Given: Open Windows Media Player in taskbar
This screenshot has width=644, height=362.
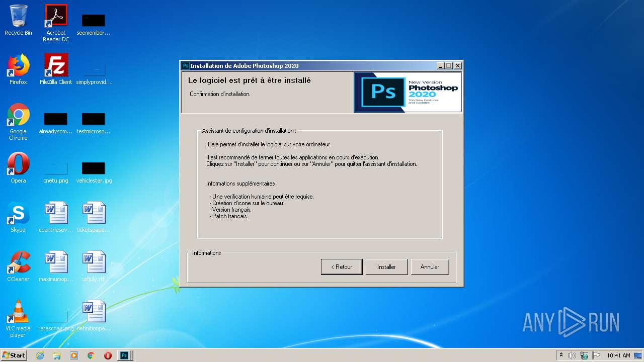Looking at the screenshot, I should pyautogui.click(x=74, y=355).
